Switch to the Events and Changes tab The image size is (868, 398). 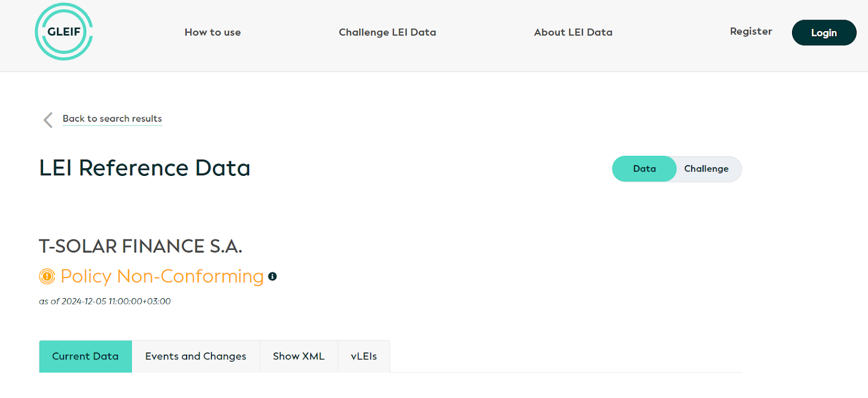196,356
